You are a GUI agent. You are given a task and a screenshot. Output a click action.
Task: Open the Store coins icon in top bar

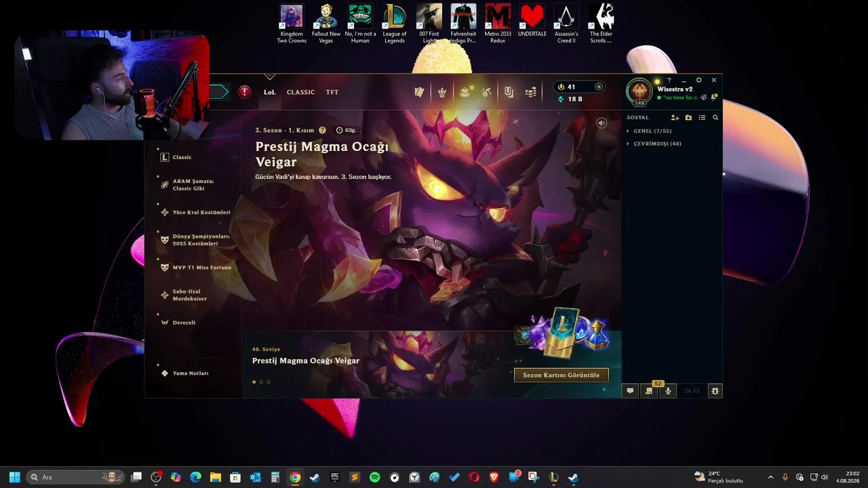[531, 92]
